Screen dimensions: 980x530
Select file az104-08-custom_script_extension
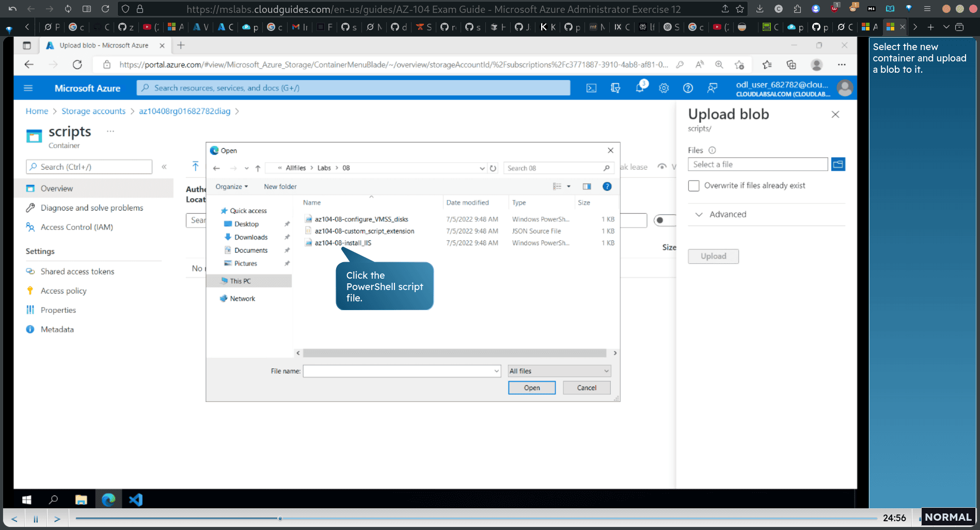pyautogui.click(x=365, y=231)
